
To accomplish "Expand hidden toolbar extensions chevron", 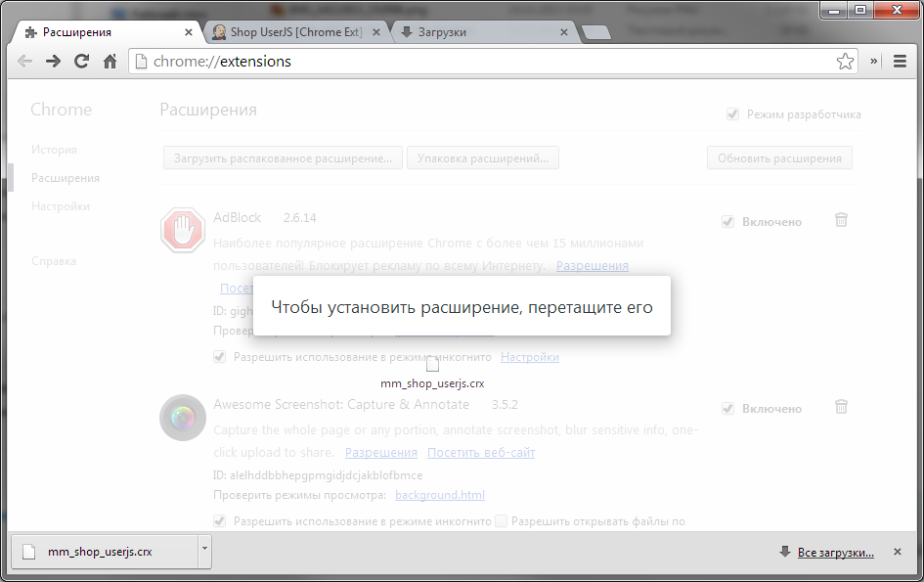I will coord(875,62).
